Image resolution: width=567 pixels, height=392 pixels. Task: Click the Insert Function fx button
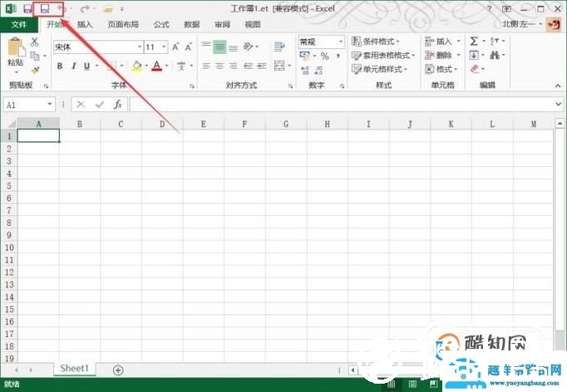click(118, 105)
